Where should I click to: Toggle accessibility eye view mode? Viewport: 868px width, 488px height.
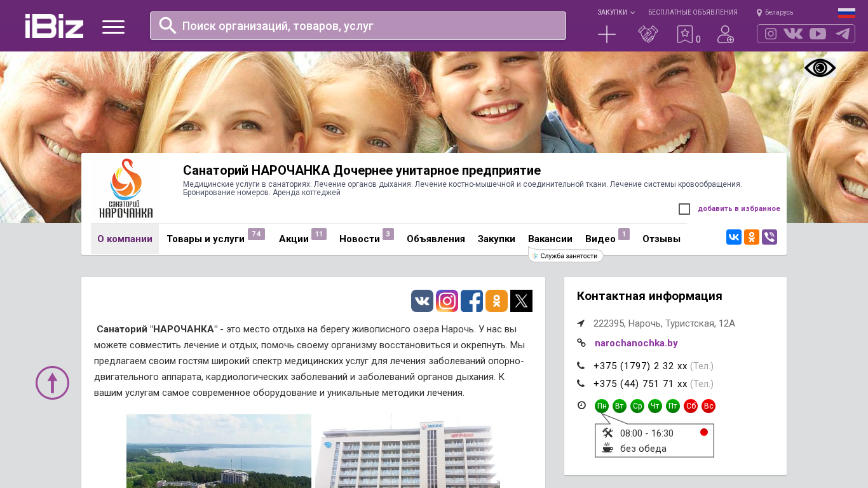820,68
